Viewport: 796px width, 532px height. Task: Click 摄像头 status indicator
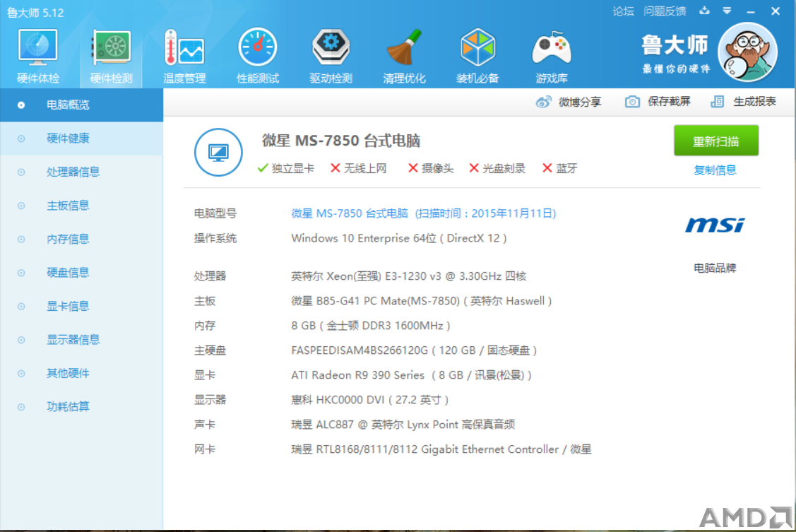click(x=431, y=168)
